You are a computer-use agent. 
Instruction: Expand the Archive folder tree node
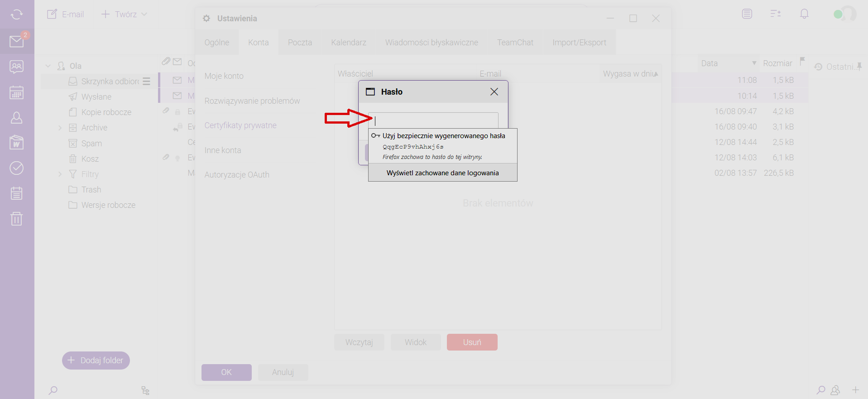60,128
